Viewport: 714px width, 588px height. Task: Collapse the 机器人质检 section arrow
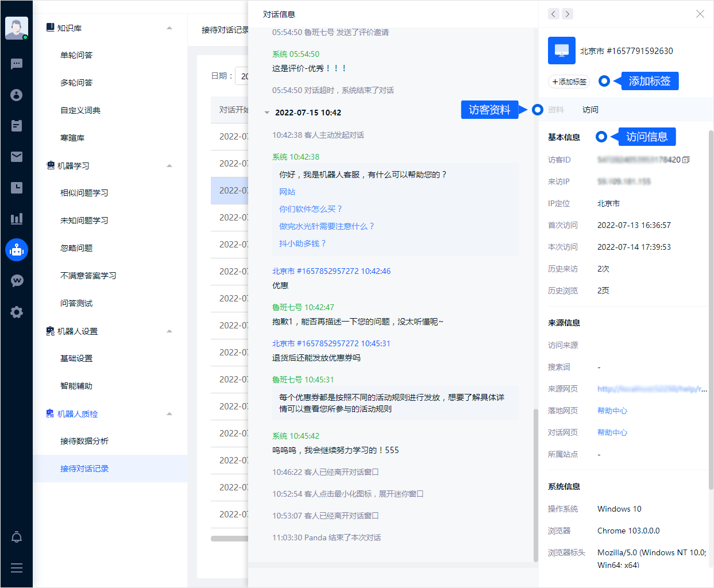(169, 413)
